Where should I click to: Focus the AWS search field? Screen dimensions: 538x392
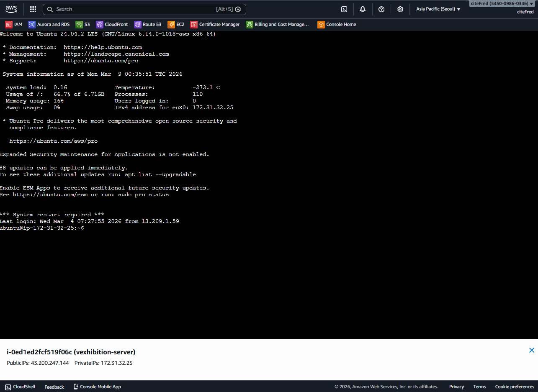(x=144, y=9)
